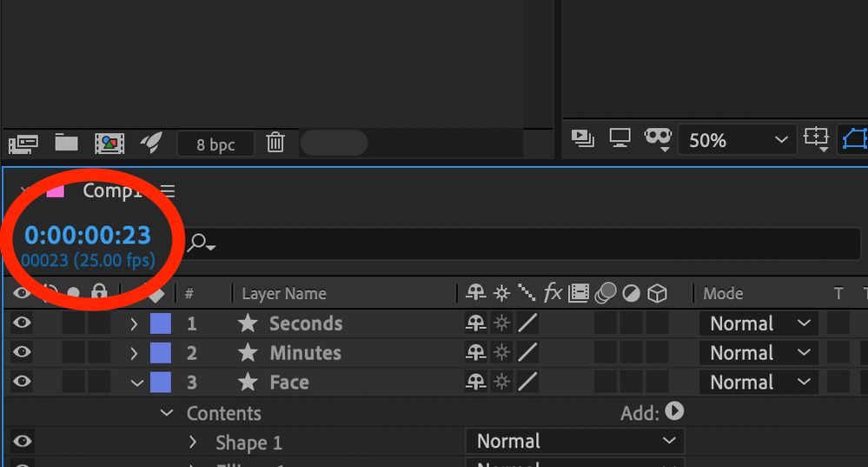Delete selected item with trash icon
The image size is (868, 467).
(275, 143)
